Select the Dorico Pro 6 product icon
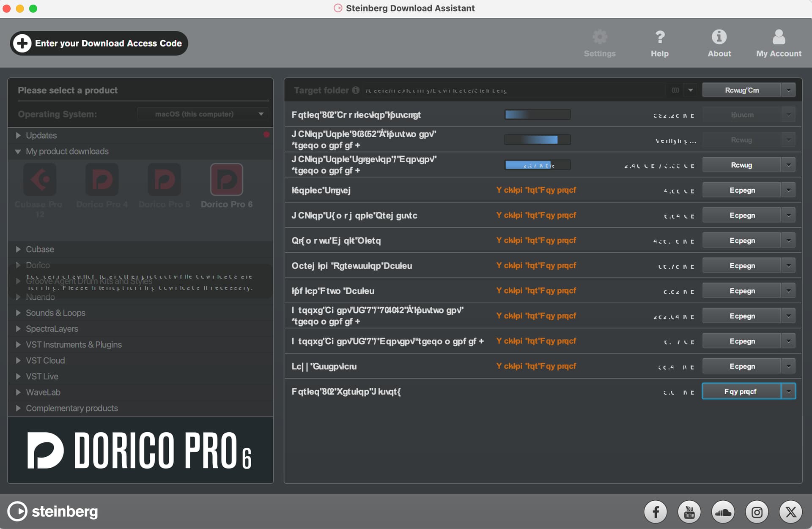The image size is (812, 529). coord(227,180)
